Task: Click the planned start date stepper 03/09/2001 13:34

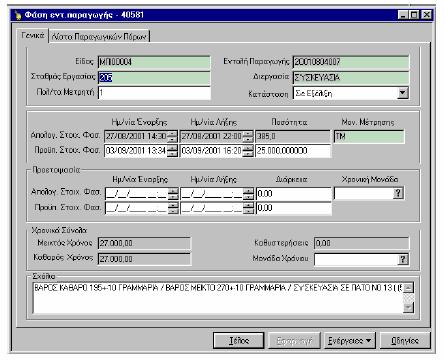Action: 172,151
